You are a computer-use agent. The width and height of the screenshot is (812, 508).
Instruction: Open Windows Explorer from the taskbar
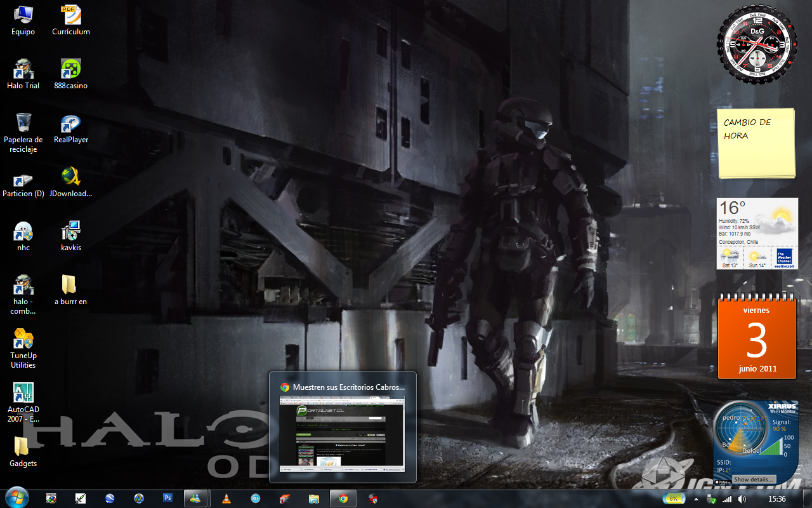tap(313, 498)
